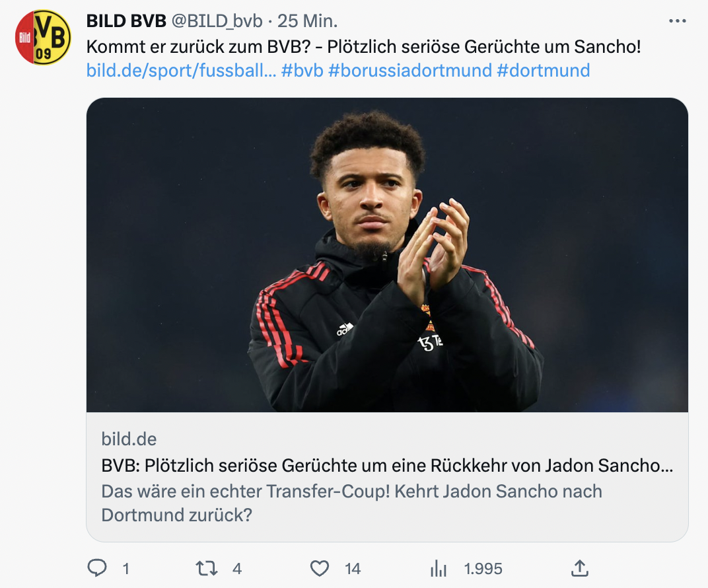Open the BILD BVB profile avatar
The height and width of the screenshot is (588, 708).
[43, 37]
